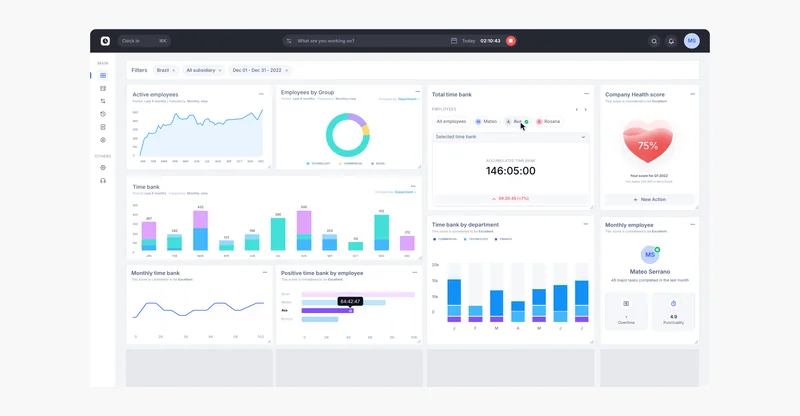Click the All subsidiary filter chip label
Screen dimensions: 800x416
coord(201,70)
